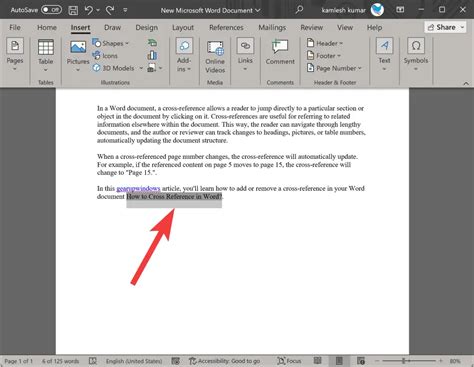Open the Header dropdown

pos(325,43)
